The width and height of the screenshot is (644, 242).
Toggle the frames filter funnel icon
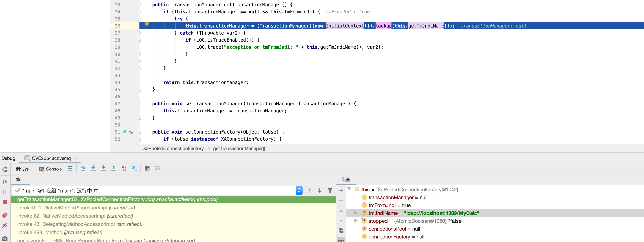[x=330, y=191]
